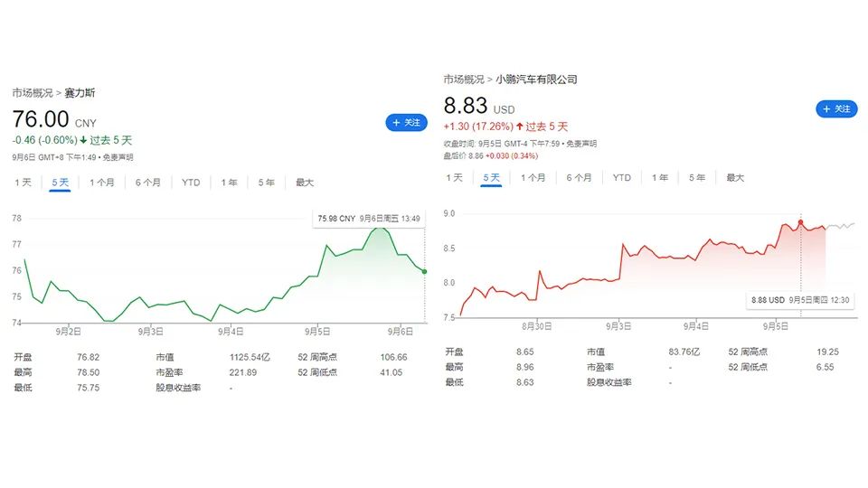Show YTD range on 赛力斯 chart
Screen dimensions: 868x488
[191, 182]
